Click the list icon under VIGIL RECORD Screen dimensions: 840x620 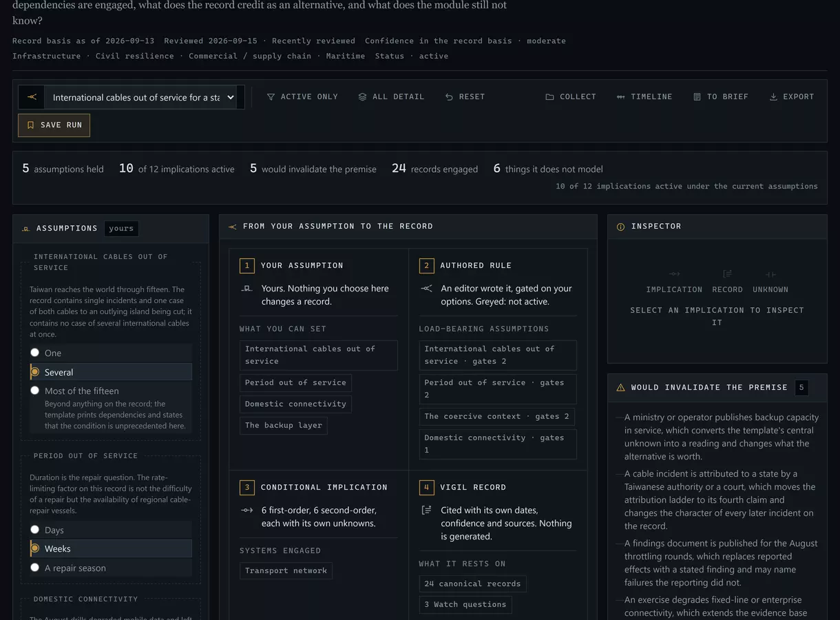426,510
